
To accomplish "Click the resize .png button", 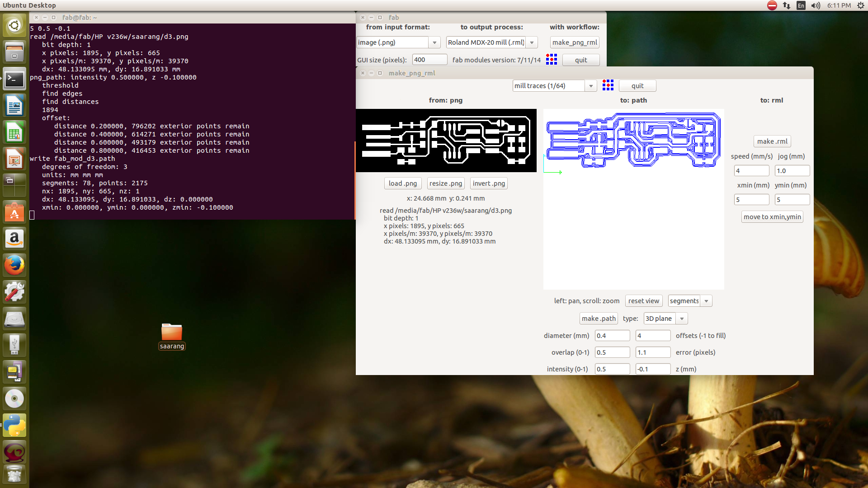I will 446,183.
